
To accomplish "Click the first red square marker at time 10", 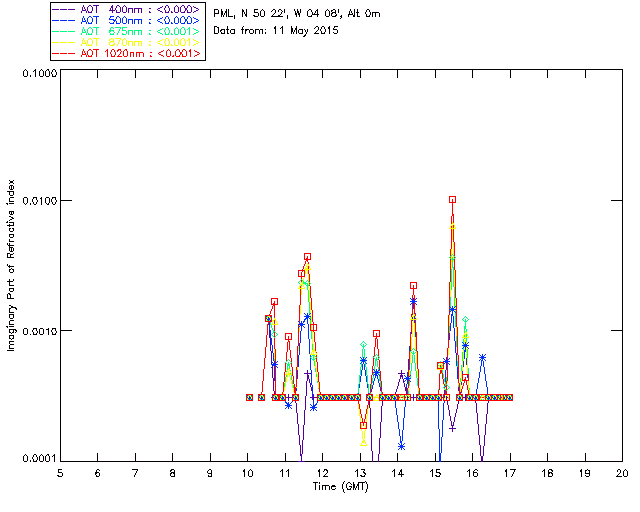I will (249, 397).
